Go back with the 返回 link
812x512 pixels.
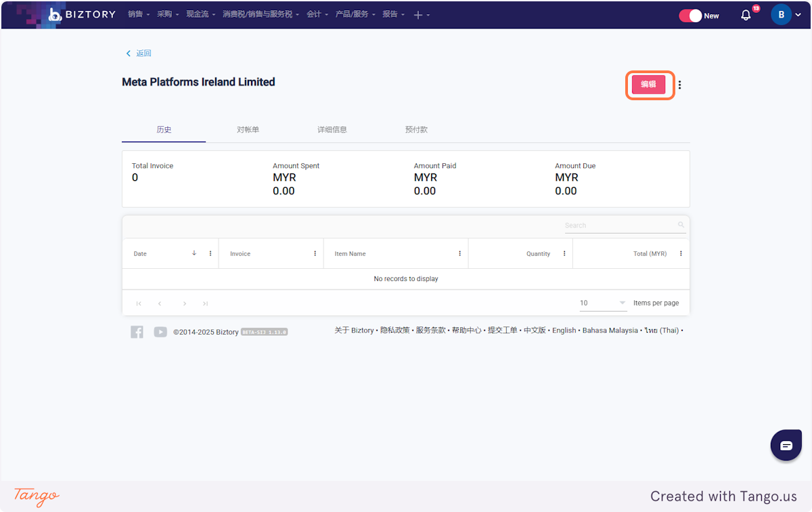[x=139, y=53]
